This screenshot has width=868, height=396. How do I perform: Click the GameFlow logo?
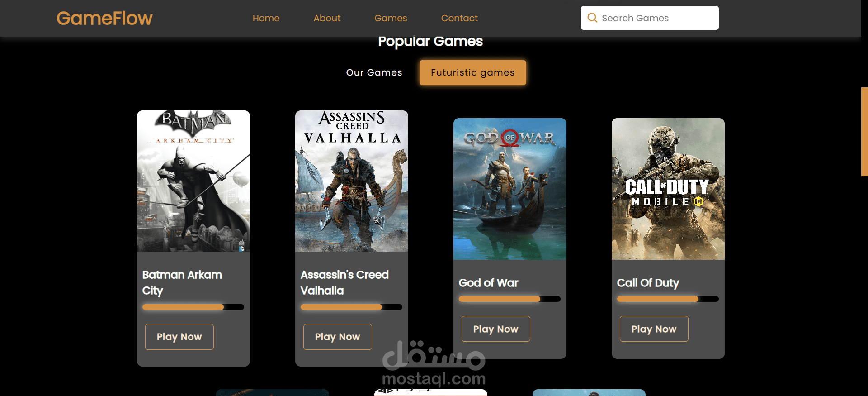tap(104, 18)
